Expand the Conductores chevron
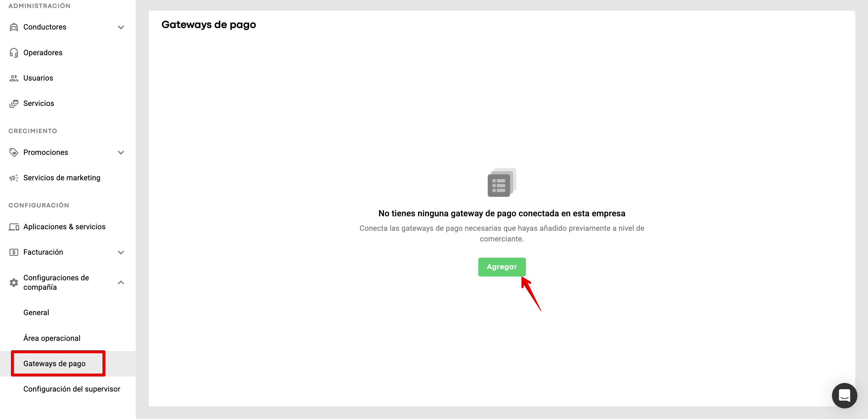 click(x=121, y=27)
